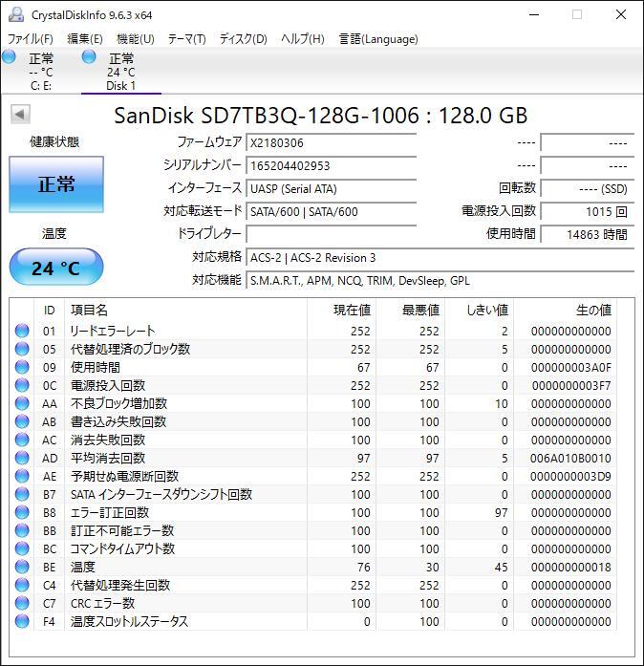The height and width of the screenshot is (666, 644).
Task: Click status orb for 05 代替処理済のブロック数
Action: 22,349
